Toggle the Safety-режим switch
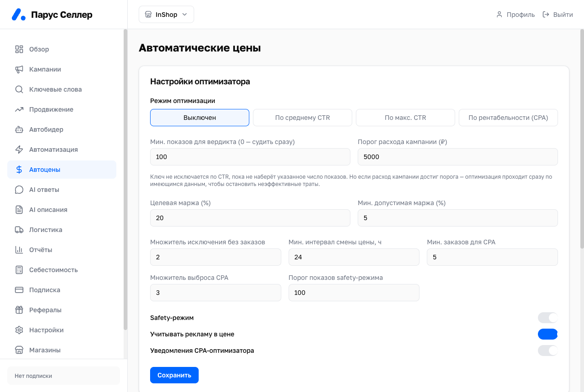The width and height of the screenshot is (584, 392). point(548,318)
